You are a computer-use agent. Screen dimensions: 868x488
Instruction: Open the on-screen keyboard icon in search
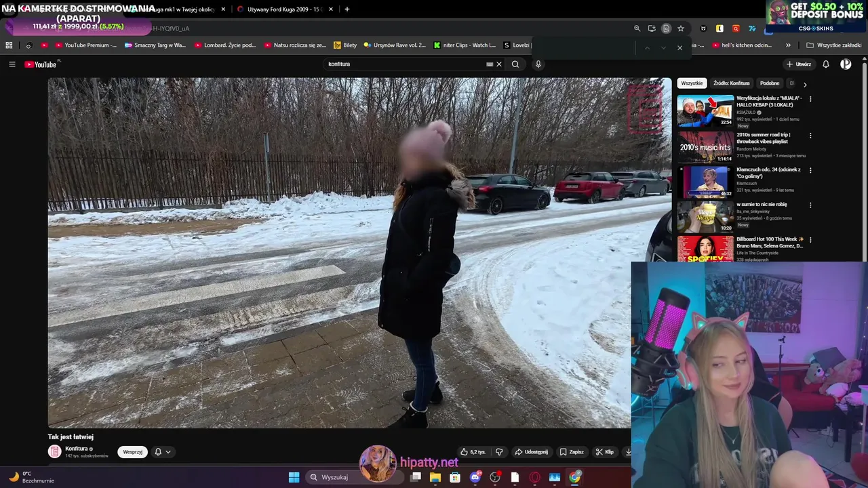click(490, 64)
